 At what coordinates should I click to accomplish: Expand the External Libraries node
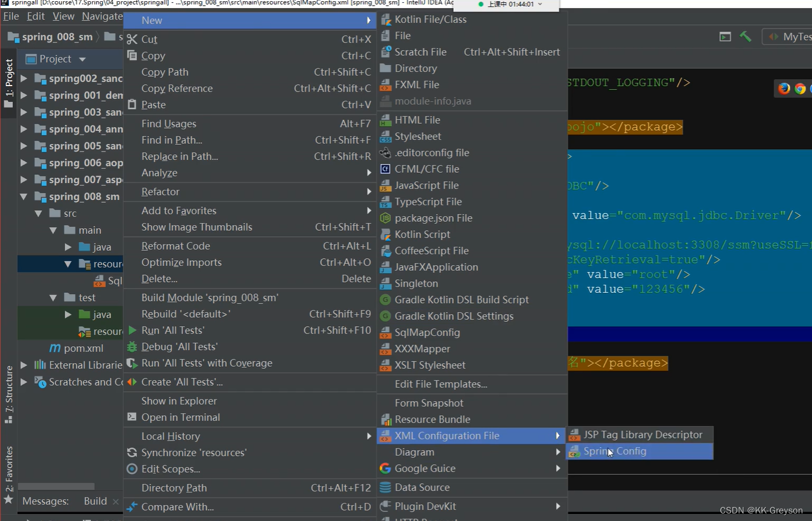(24, 366)
